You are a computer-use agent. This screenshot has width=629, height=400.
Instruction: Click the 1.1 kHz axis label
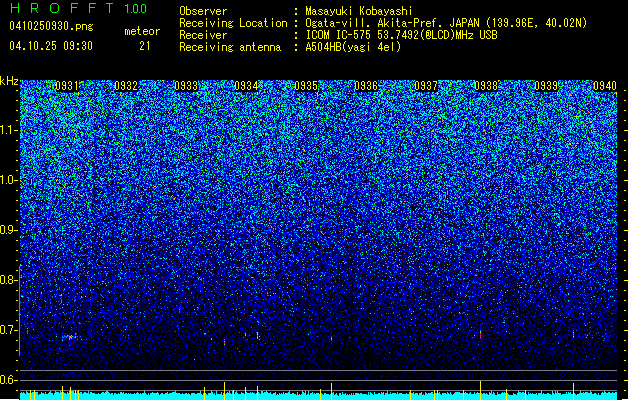pyautogui.click(x=8, y=130)
